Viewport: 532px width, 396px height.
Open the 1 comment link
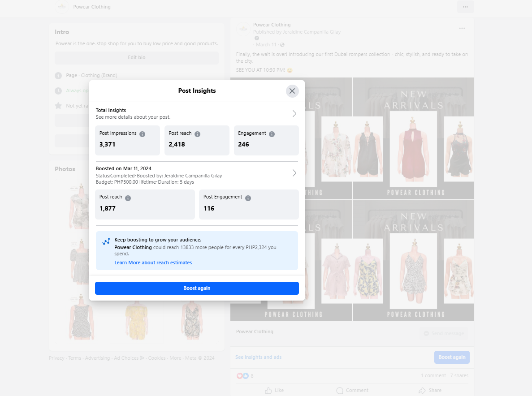(433, 375)
